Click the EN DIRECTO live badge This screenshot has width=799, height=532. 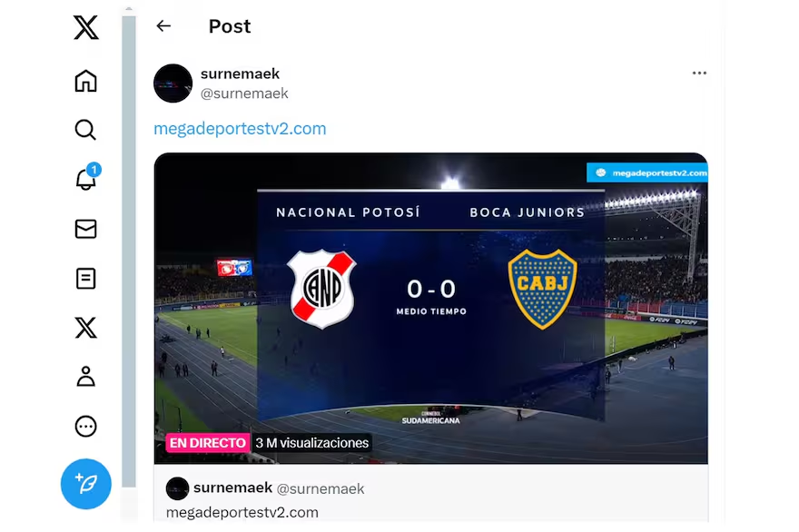[x=207, y=443]
